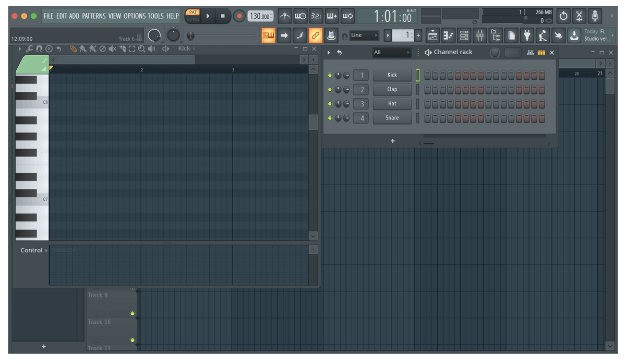Open the PATTERNS menu
626x364 pixels.
coord(94,16)
